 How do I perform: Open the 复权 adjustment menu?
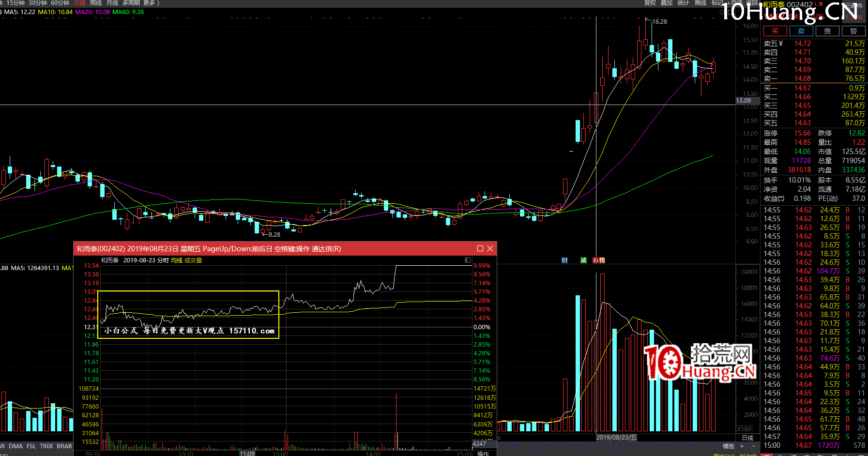(x=650, y=3)
